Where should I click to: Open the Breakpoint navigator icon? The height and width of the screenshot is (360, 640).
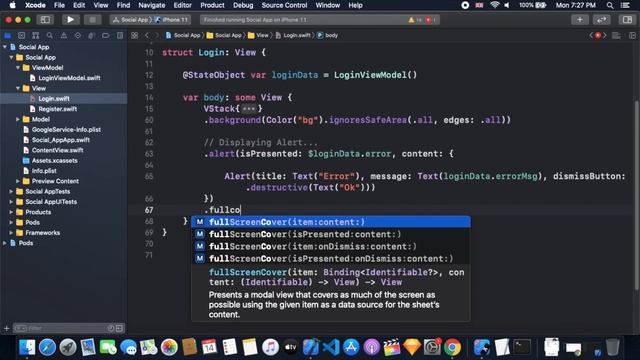click(x=105, y=36)
